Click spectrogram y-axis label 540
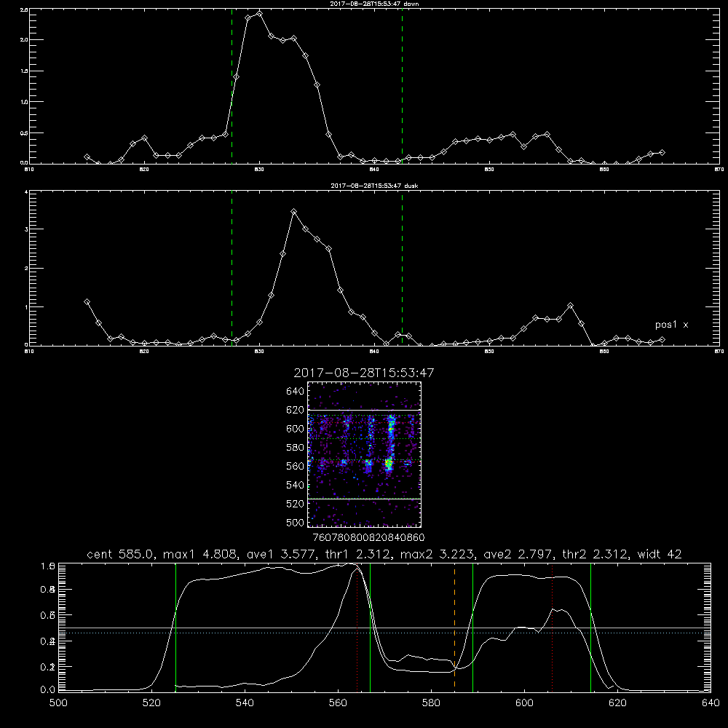This screenshot has height=728, width=728. click(296, 485)
